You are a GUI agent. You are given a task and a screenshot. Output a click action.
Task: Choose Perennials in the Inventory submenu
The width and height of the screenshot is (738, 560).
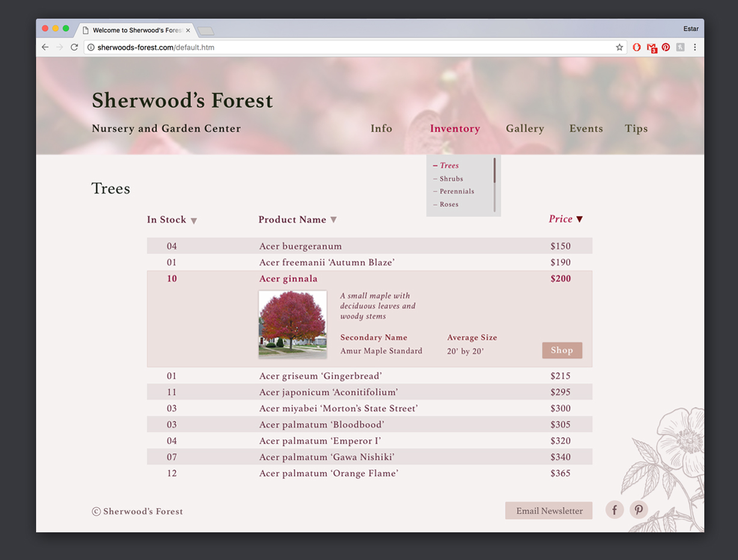[x=457, y=191]
